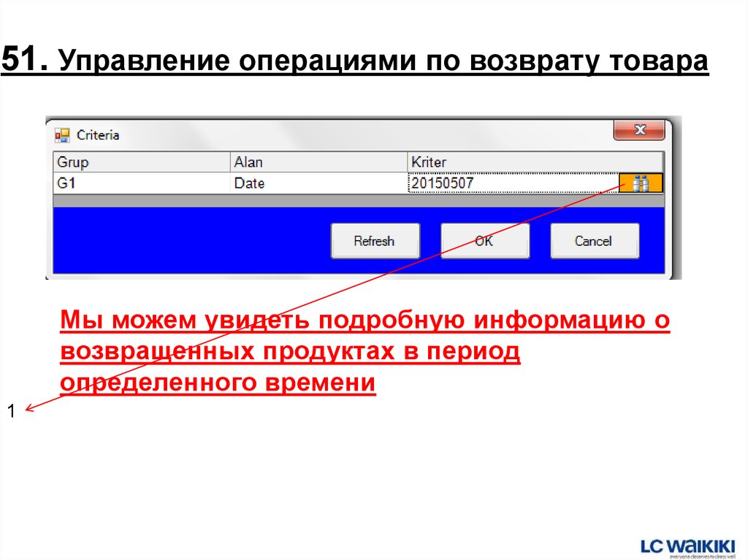748x560 pixels.
Task: Click the red underlined note about returned products
Action: coord(365,351)
